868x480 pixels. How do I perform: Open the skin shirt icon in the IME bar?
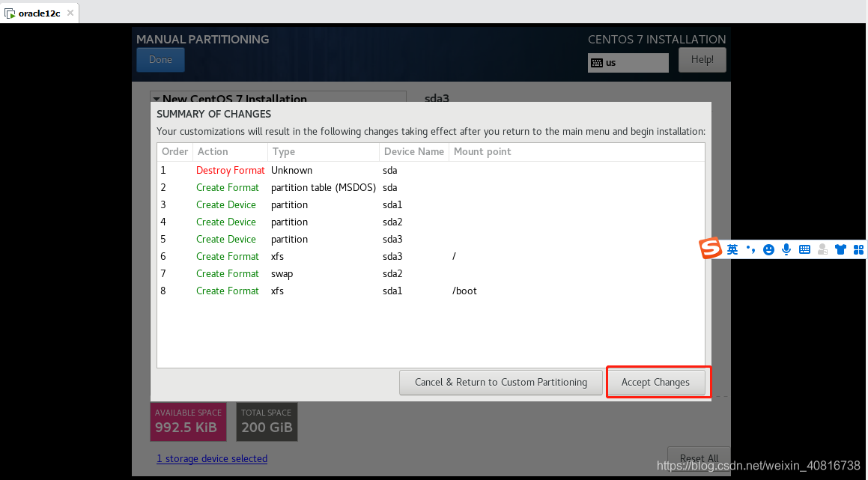(840, 249)
